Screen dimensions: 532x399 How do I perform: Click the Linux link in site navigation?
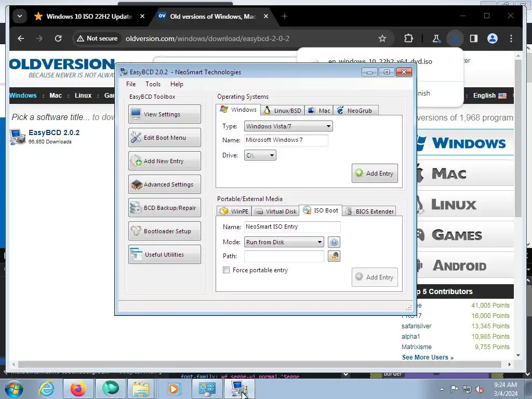pyautogui.click(x=83, y=96)
